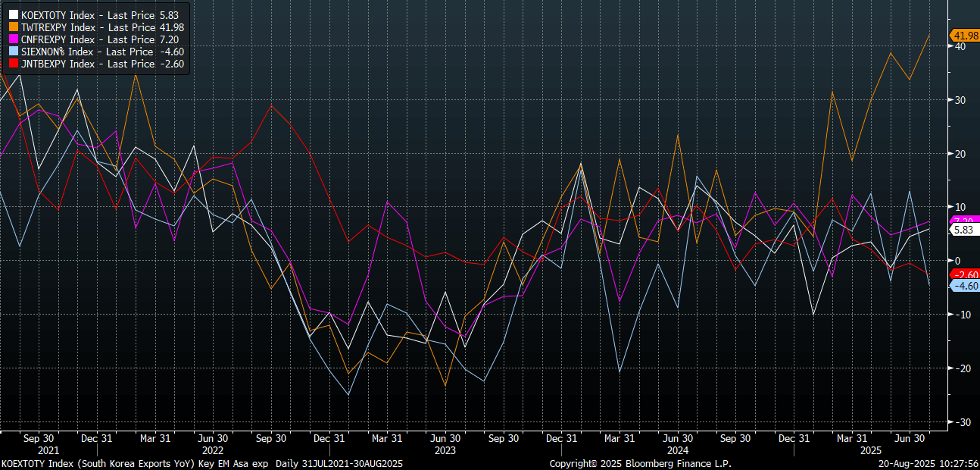
Task: Click the 2023 year label on time axis
Action: [445, 450]
